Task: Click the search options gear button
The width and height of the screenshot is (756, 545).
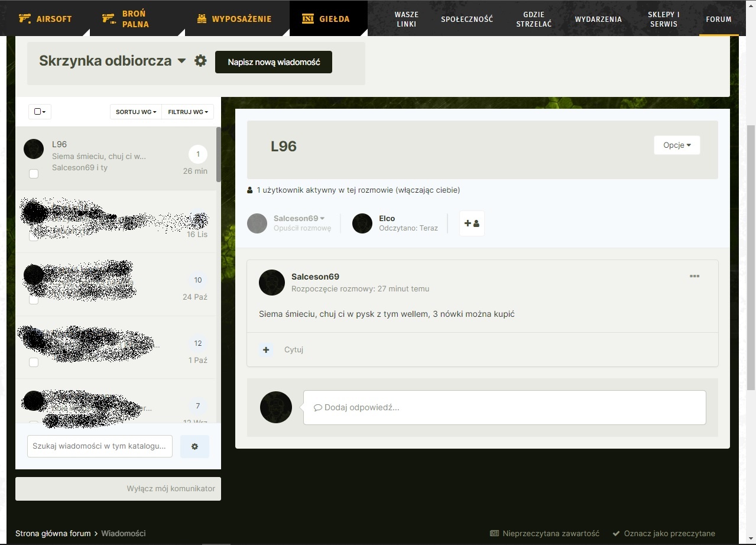Action: pyautogui.click(x=194, y=447)
